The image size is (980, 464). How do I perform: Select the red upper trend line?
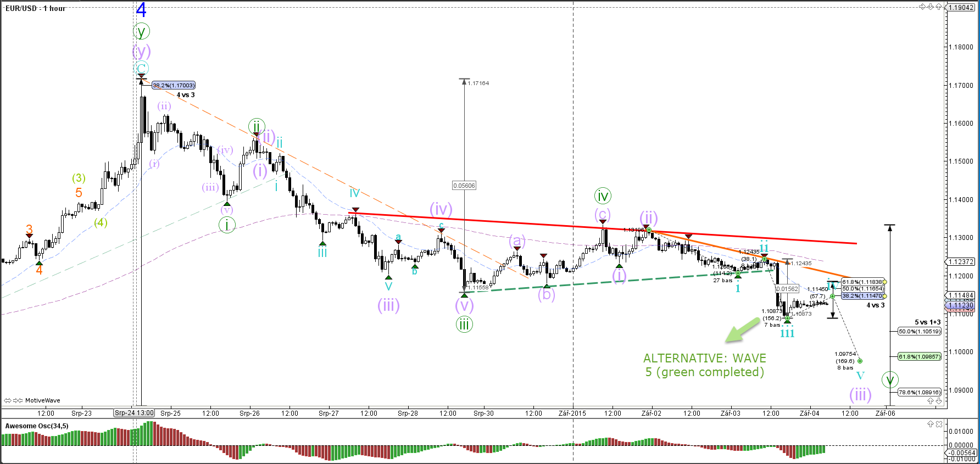(603, 227)
